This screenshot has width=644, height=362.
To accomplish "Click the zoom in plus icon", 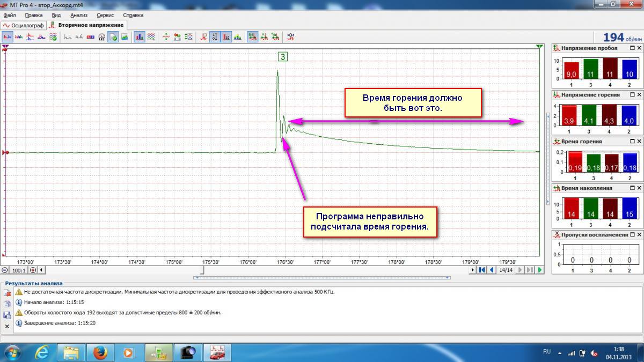I will (33, 270).
